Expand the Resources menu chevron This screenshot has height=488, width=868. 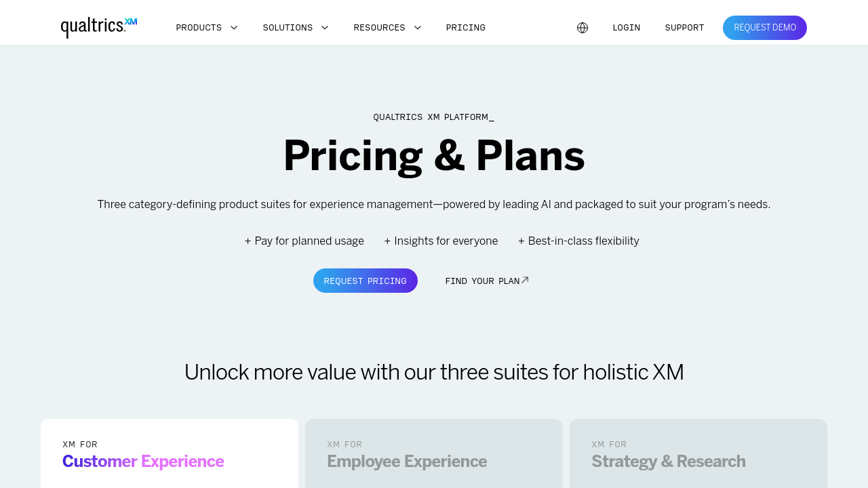(418, 28)
